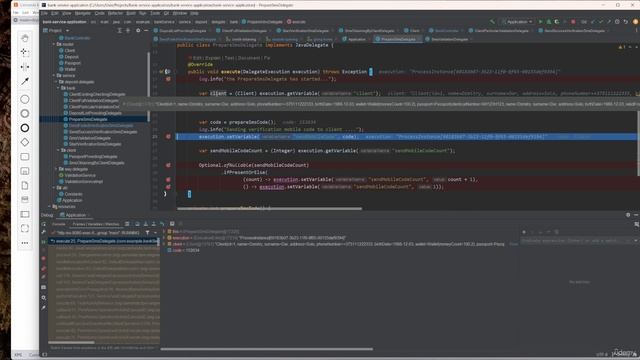Switch to the Console tab in debugger
Screen dimensions: 640x360
58,224
